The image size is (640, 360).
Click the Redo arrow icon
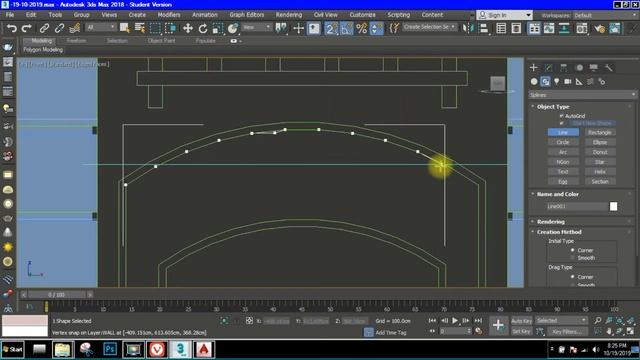tap(27, 28)
